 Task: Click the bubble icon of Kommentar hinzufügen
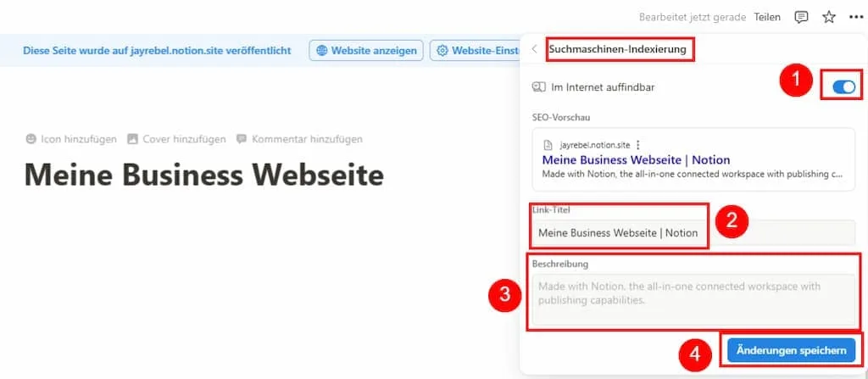[x=242, y=139]
